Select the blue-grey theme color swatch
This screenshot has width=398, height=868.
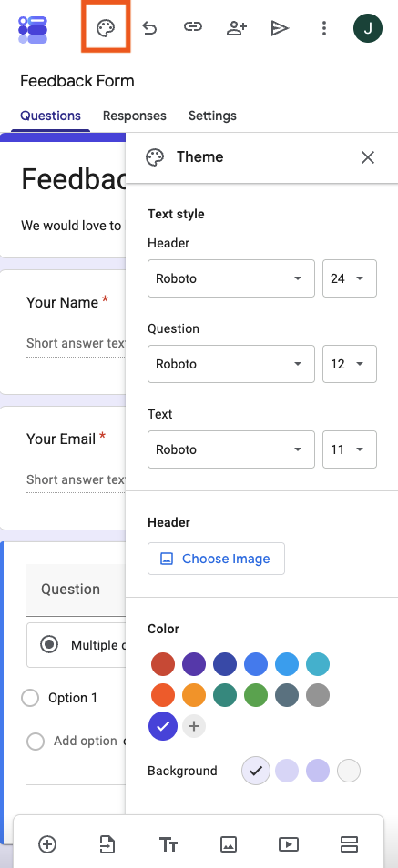click(x=287, y=695)
